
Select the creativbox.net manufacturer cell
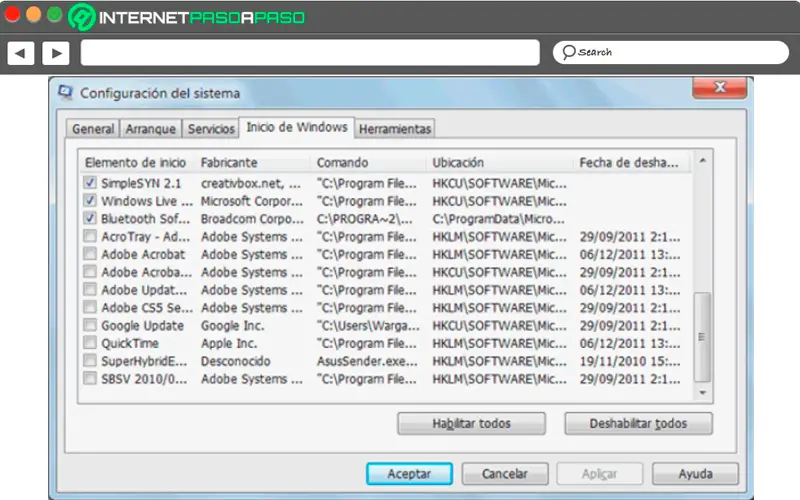(x=251, y=183)
